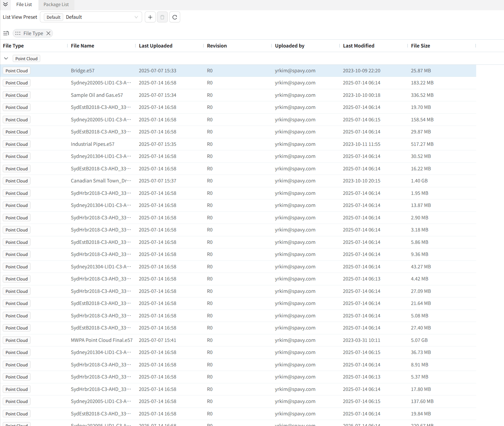Sort by File Size column header
Image resolution: width=504 pixels, height=426 pixels.
(421, 46)
